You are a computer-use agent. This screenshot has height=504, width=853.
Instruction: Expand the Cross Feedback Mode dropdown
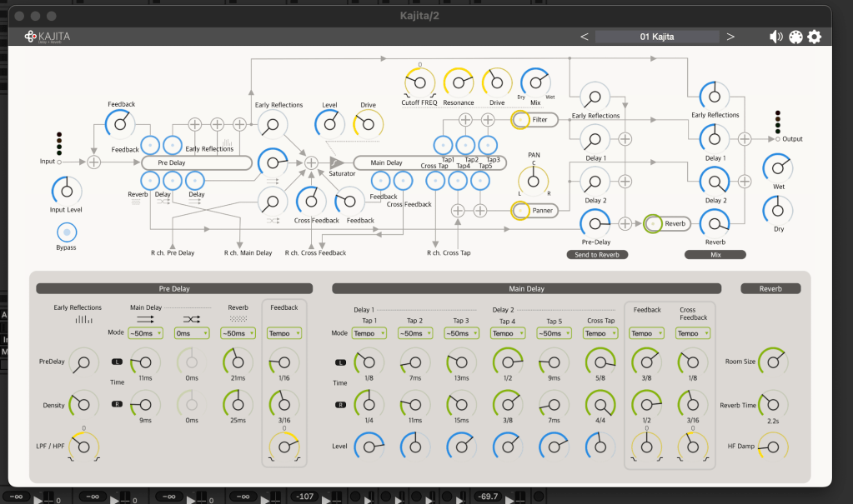click(x=692, y=333)
